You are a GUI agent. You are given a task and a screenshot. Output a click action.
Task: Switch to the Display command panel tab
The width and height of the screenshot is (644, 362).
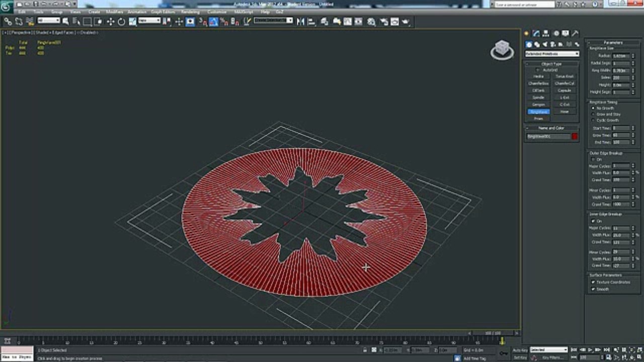[566, 34]
